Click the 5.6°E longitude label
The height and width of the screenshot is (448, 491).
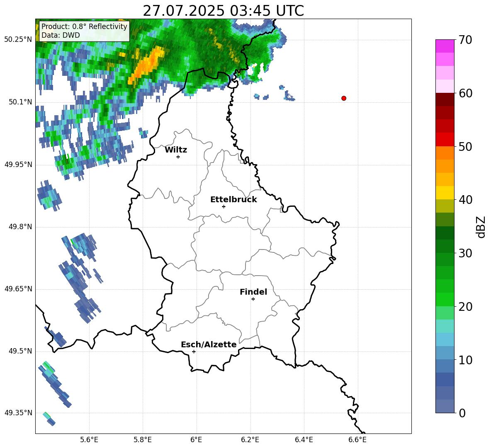tap(89, 440)
